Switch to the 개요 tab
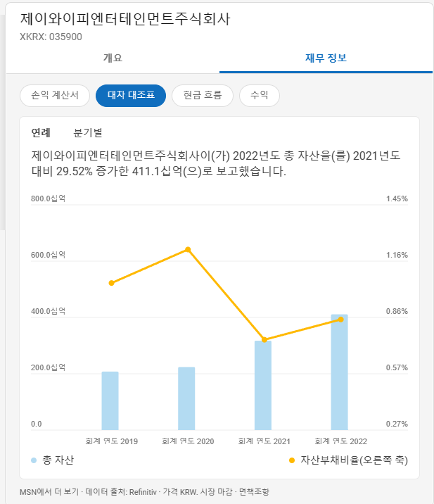The width and height of the screenshot is (434, 504). click(113, 58)
